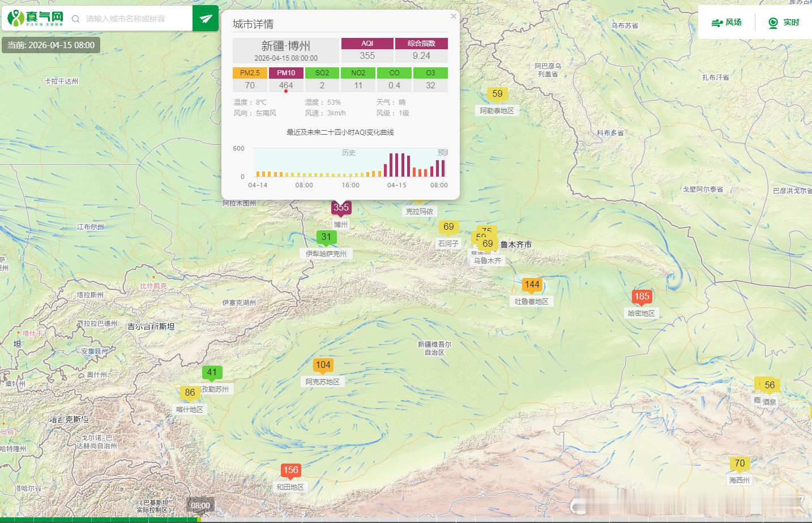Click the 博州 marker showing 355

[x=341, y=208]
